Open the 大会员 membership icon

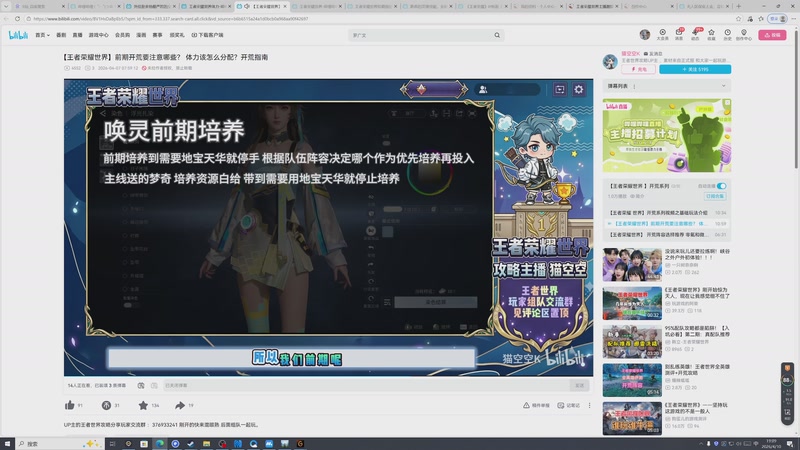(x=662, y=35)
